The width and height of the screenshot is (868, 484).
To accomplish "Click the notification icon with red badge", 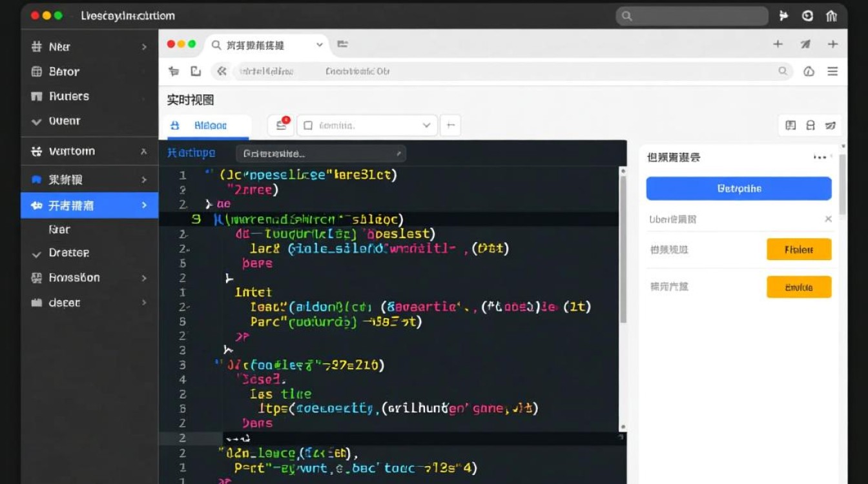I will [281, 125].
